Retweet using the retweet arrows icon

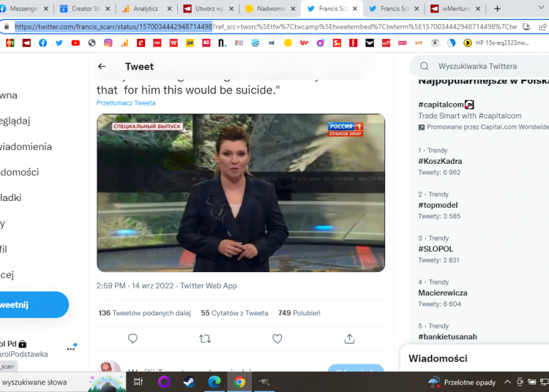205,339
